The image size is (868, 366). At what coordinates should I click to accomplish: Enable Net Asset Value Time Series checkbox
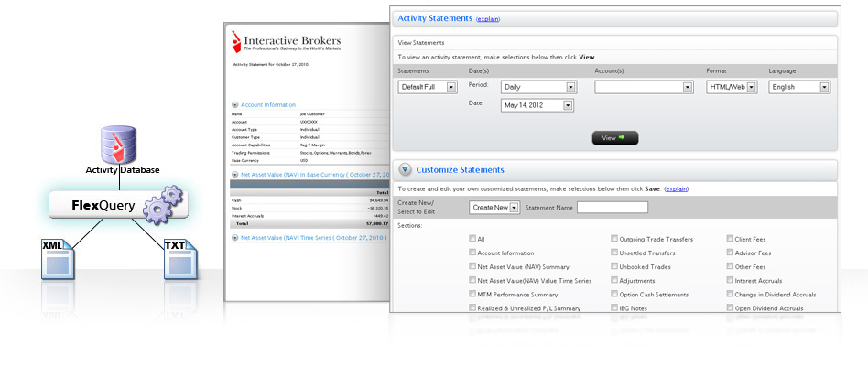[x=472, y=280]
